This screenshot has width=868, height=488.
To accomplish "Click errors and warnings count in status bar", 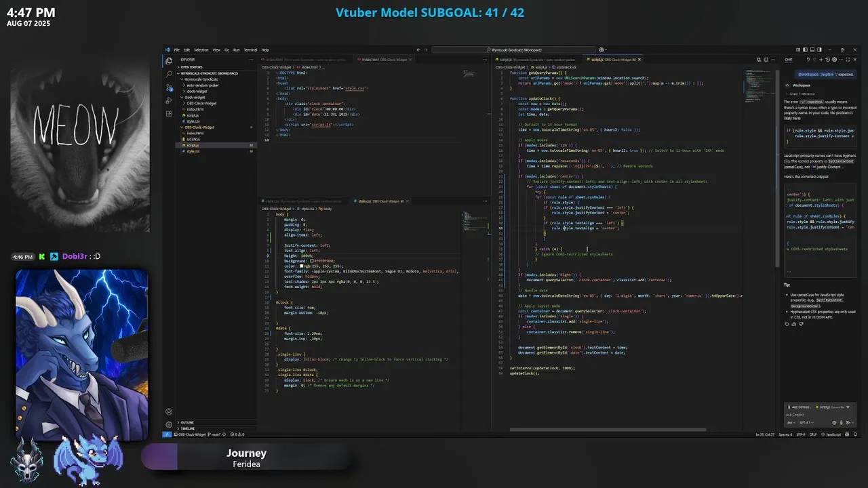I will pyautogui.click(x=237, y=434).
